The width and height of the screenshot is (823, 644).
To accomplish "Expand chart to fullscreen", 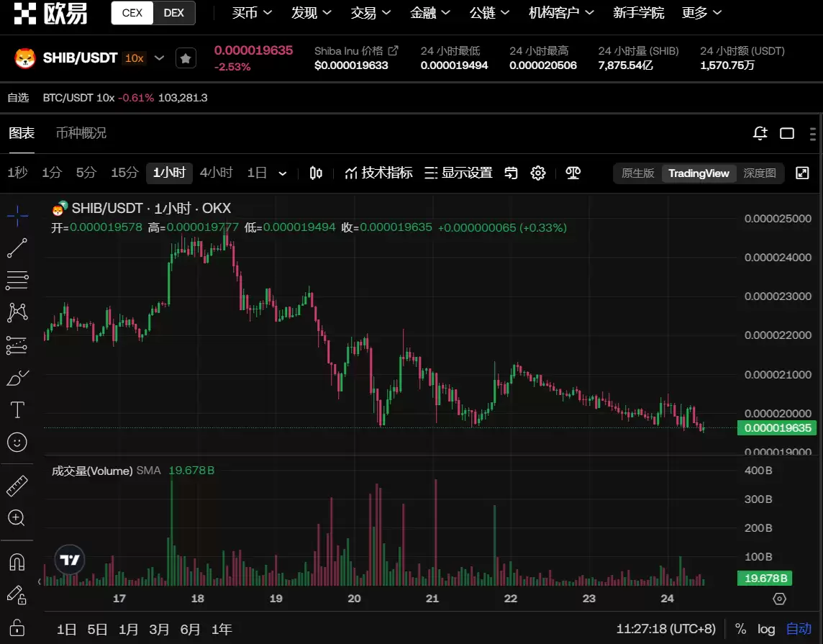I will coord(802,173).
